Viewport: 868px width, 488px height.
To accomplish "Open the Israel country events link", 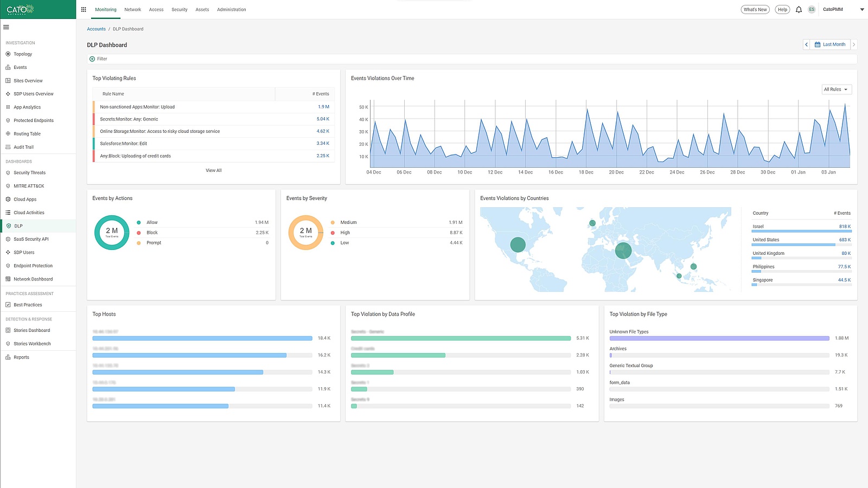I will 759,226.
